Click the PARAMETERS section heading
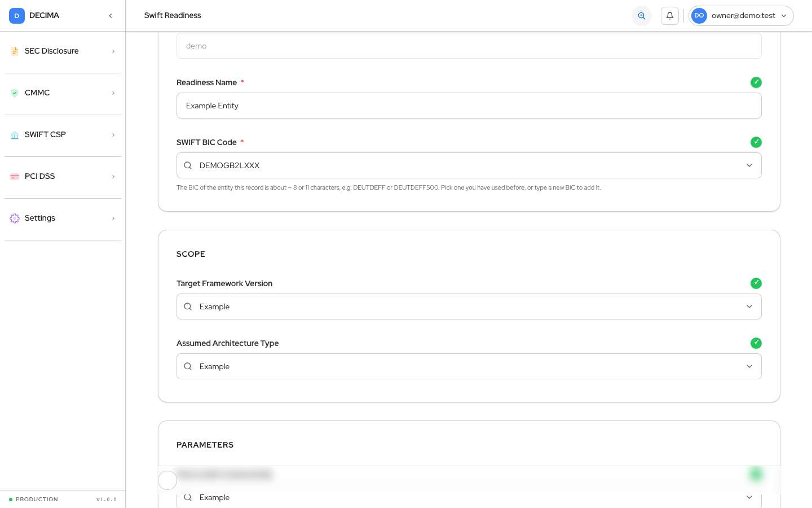 (x=205, y=445)
